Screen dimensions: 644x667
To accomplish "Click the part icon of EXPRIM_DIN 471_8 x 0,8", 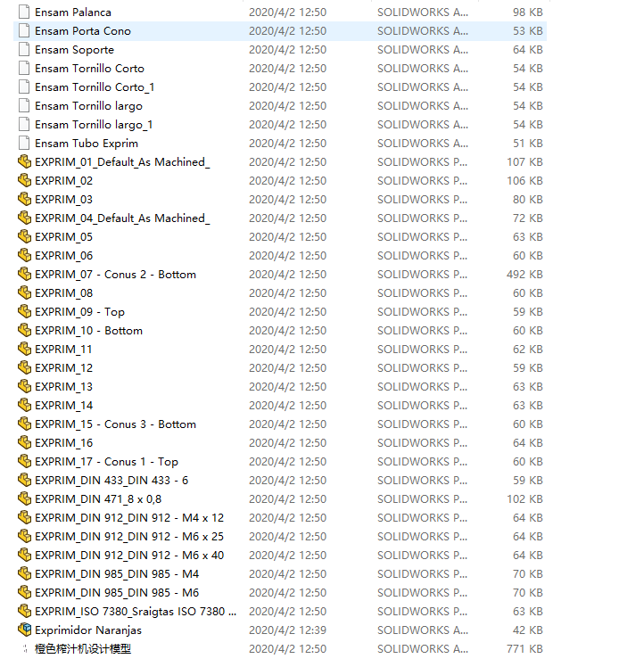I will click(x=24, y=498).
